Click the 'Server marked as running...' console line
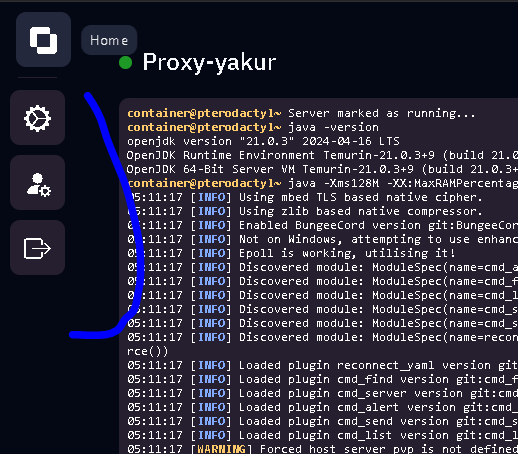 tap(301, 113)
